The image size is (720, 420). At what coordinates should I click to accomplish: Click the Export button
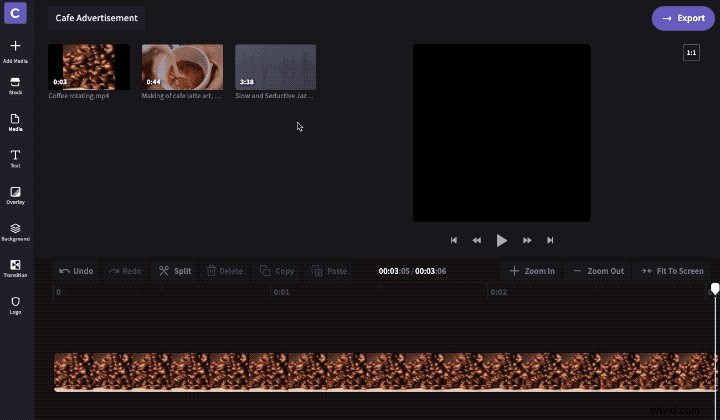[683, 18]
